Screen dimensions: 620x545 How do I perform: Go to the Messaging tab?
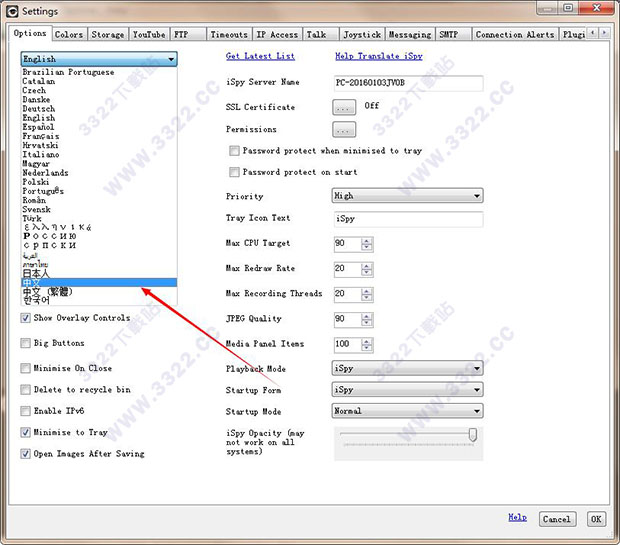410,35
